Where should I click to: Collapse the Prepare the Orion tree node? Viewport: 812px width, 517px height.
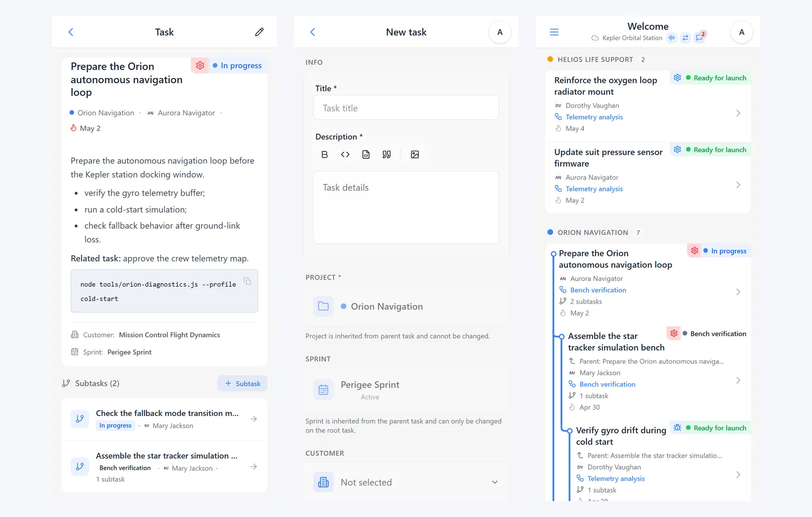tap(553, 254)
